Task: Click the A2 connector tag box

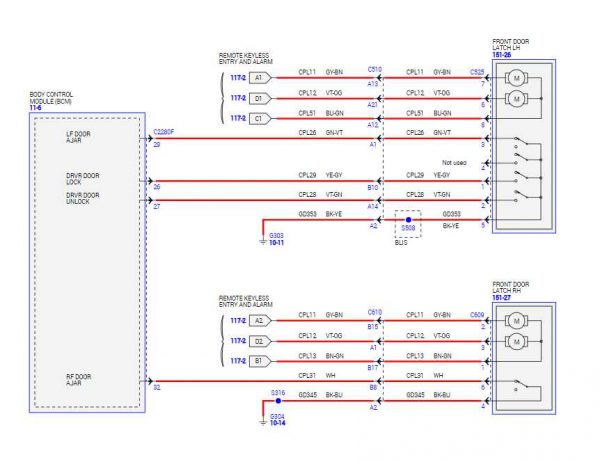Action: click(x=260, y=321)
